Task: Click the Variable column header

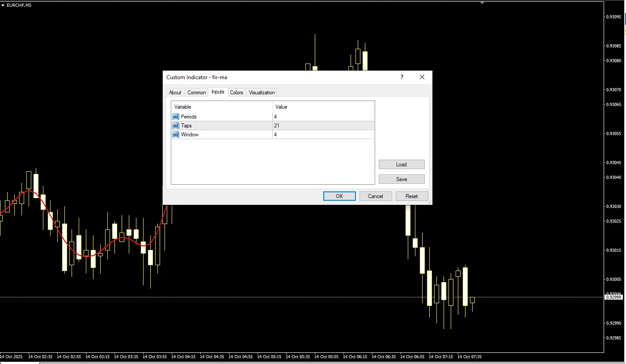Action: coord(222,107)
